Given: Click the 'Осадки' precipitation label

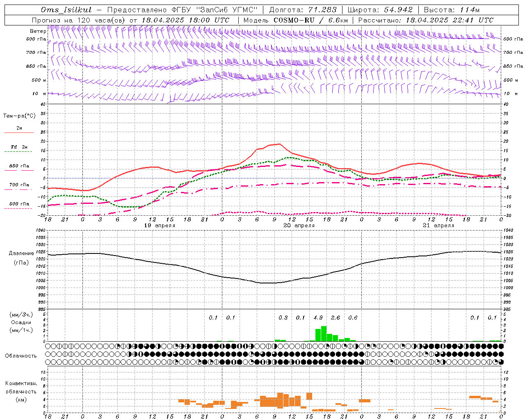Looking at the screenshot, I should pos(21,322).
